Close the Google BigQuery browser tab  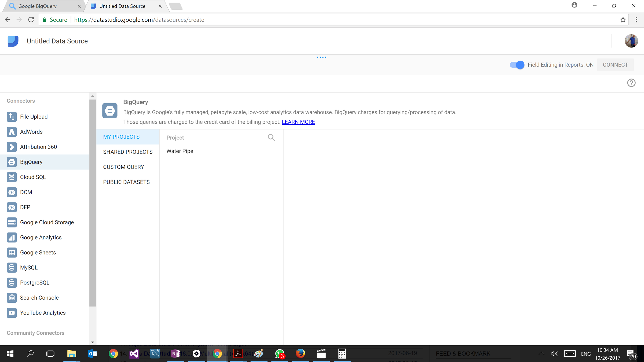point(79,6)
